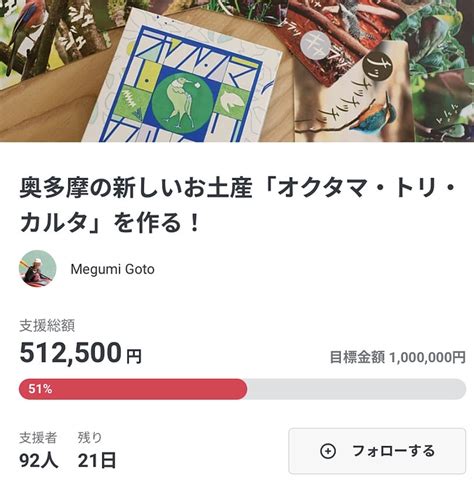Viewport: 474px width, 488px height.
Task: Click the 支援総額 label
Action: (47, 326)
